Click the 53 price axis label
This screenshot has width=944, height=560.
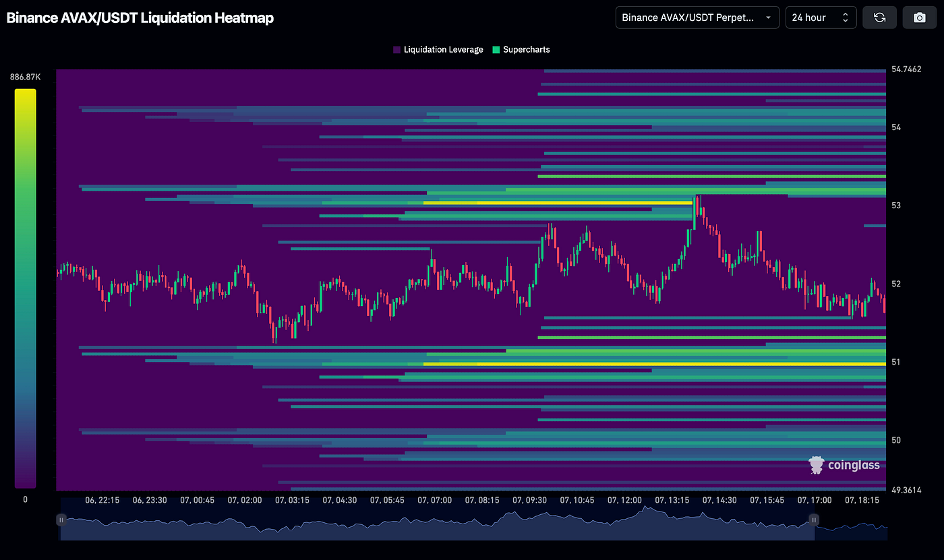pos(896,206)
